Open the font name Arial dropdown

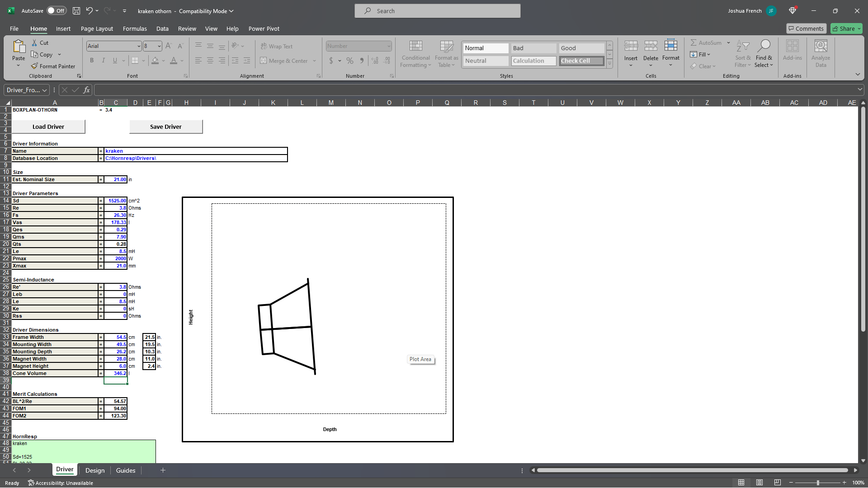tap(139, 46)
